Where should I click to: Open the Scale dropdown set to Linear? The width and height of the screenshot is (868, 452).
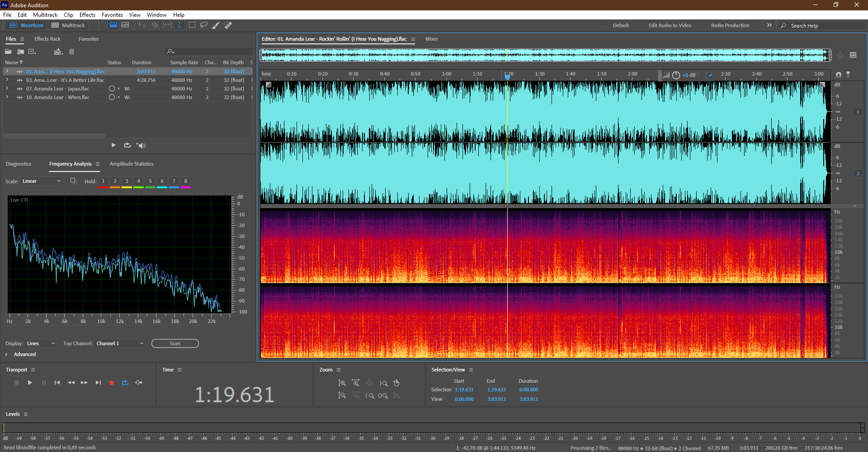[42, 181]
